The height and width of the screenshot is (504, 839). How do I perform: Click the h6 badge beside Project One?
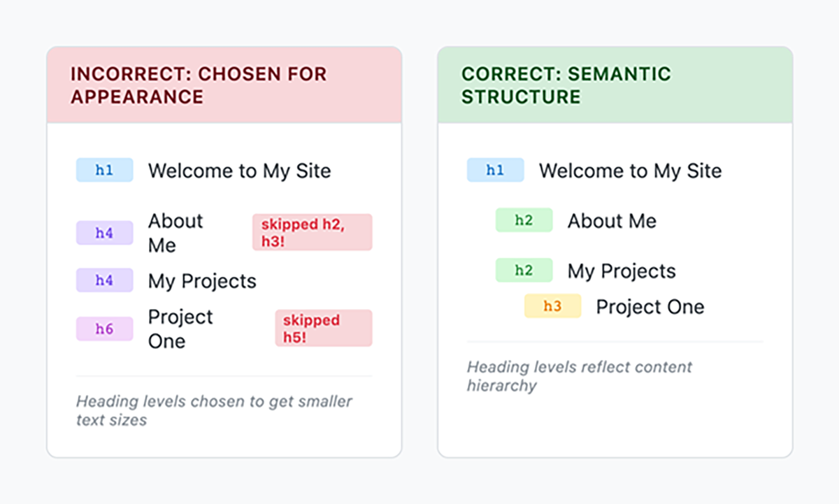pos(104,329)
